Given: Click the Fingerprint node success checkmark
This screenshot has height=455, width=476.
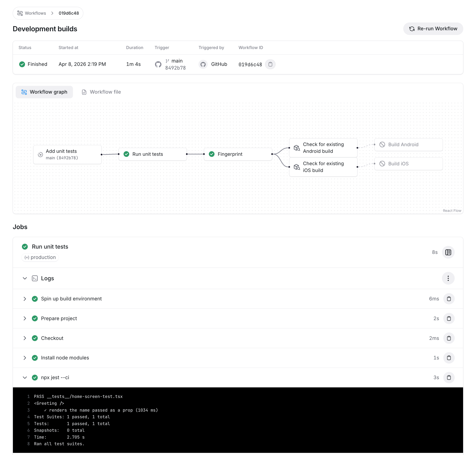Looking at the screenshot, I should (x=211, y=154).
